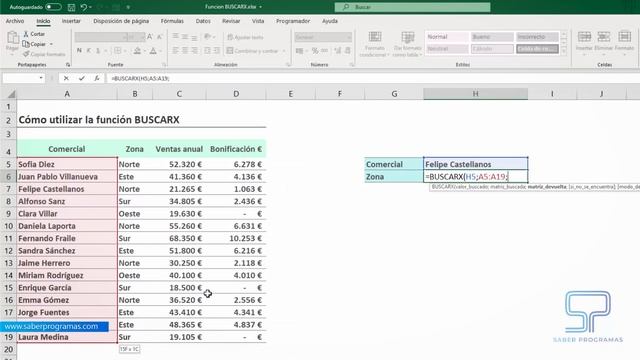640x360 pixels.
Task: Align text to top icon
Action: click(x=176, y=37)
